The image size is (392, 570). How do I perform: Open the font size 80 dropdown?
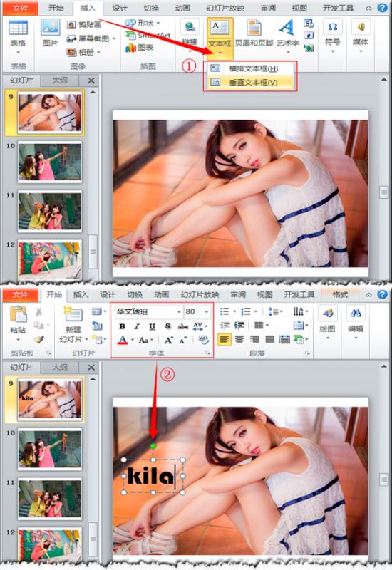(206, 312)
